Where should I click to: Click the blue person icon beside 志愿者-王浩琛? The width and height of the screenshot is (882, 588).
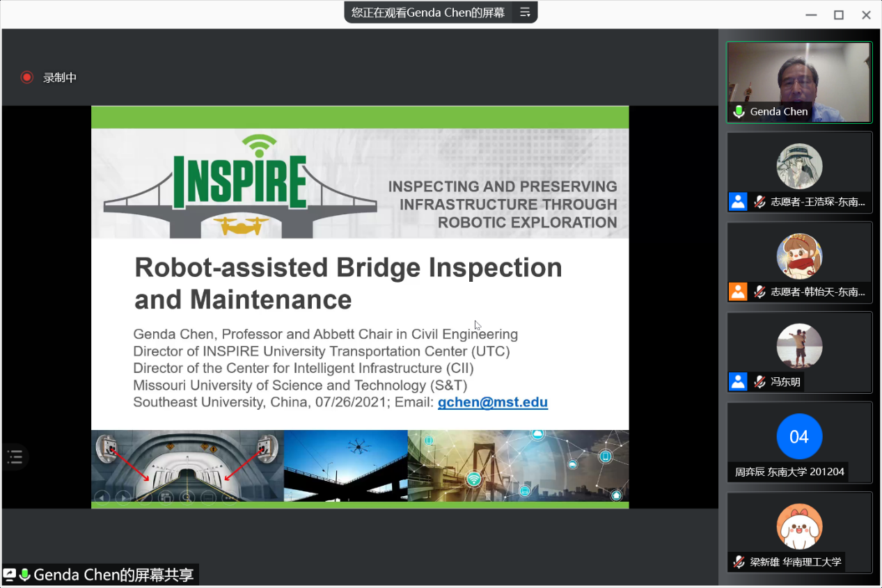point(738,202)
